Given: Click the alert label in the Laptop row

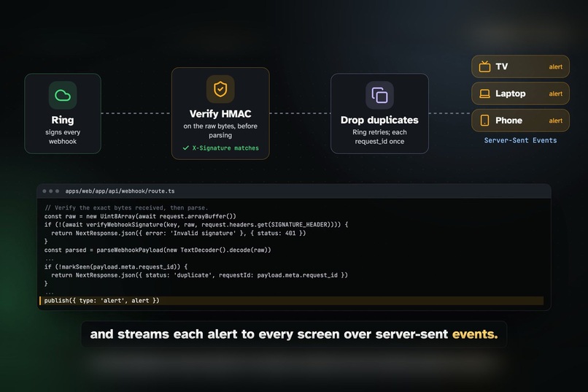Looking at the screenshot, I should (x=555, y=93).
